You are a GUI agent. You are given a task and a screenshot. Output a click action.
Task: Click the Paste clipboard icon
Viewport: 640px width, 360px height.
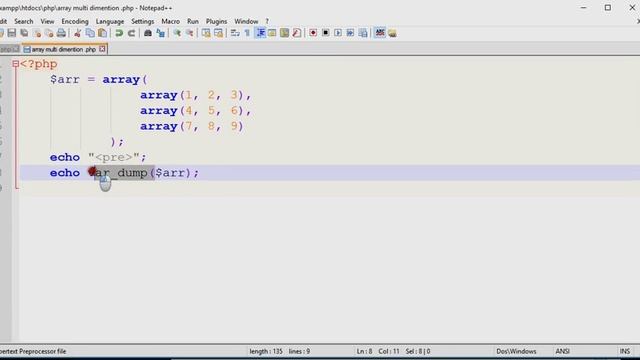(102, 33)
